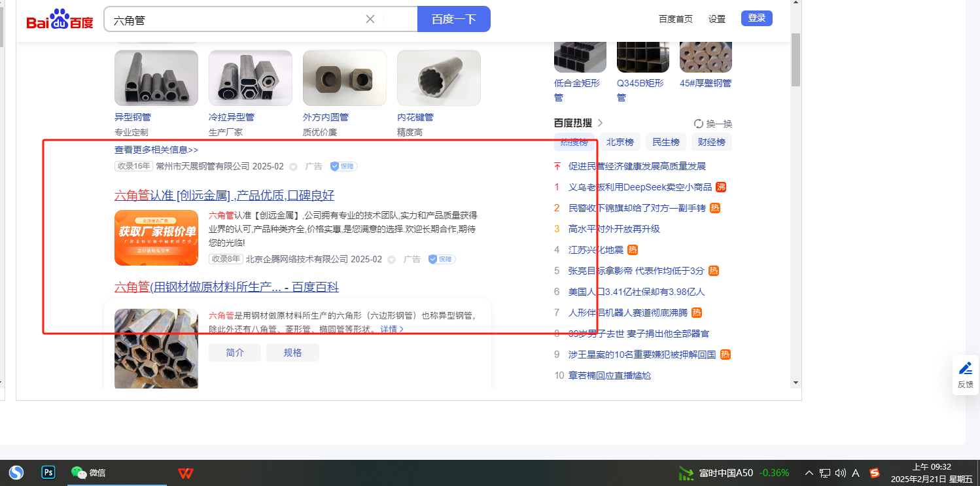Open the network icon in system tray
The width and height of the screenshot is (980, 486).
(825, 473)
